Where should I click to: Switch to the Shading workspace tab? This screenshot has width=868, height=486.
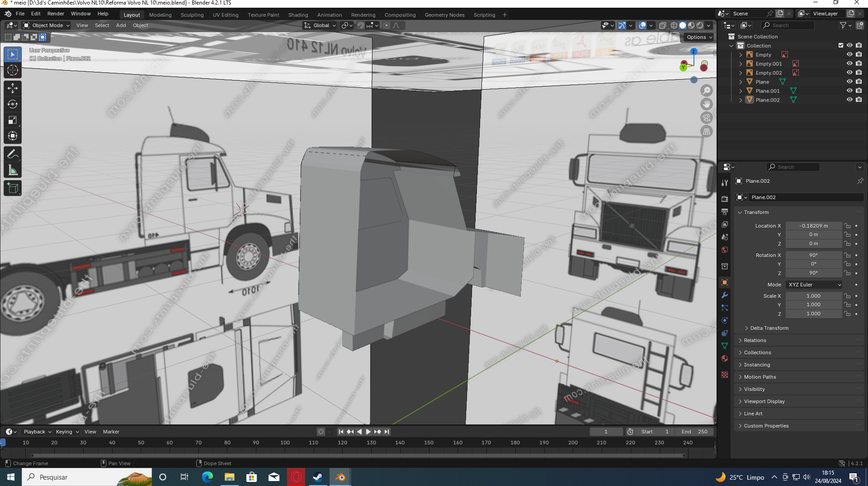298,15
